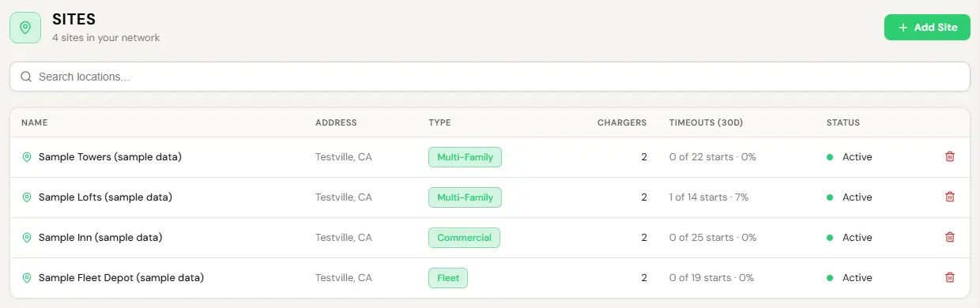Click charger count 2 in Sample Towers row
The width and height of the screenshot is (980, 308).
644,157
